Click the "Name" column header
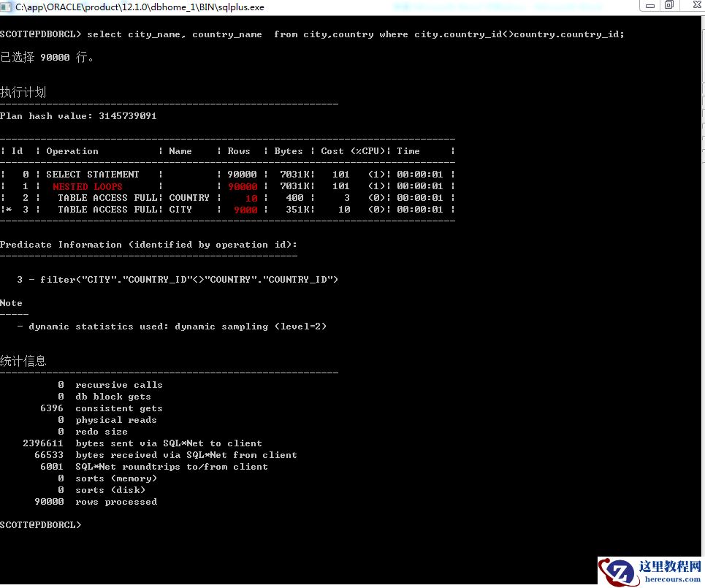This screenshot has width=705, height=588. coord(180,151)
